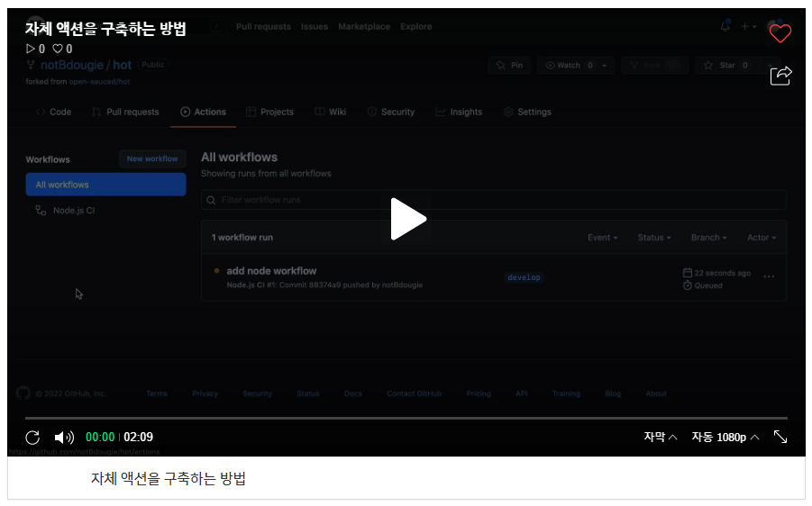This screenshot has height=506, width=812.
Task: Open the notBdougie owner link
Action: pyautogui.click(x=72, y=65)
